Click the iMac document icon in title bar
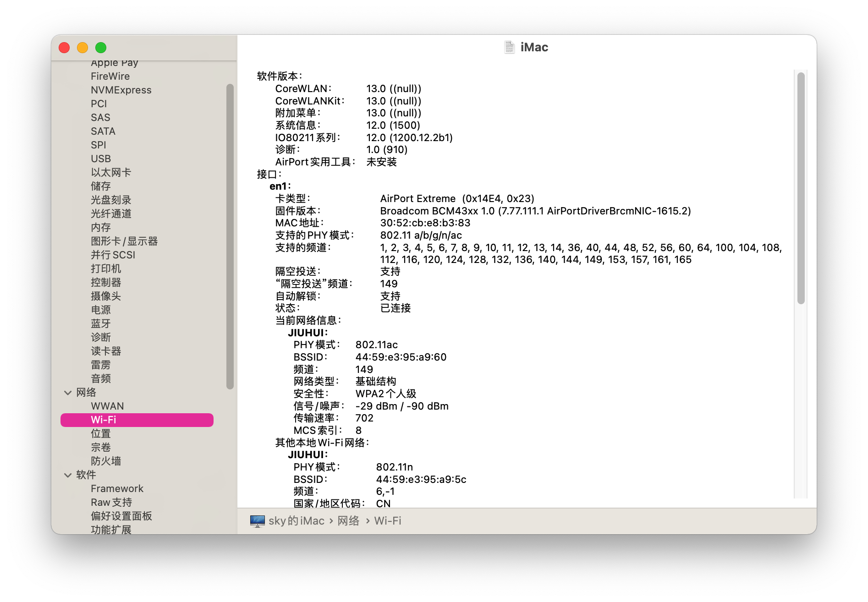Viewport: 868px width, 602px height. [x=509, y=47]
